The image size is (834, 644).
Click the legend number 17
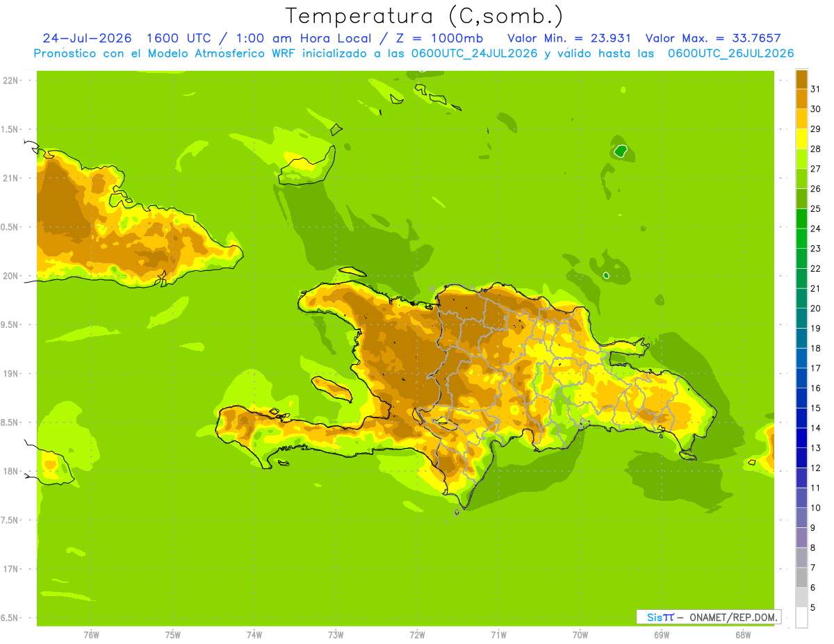[816, 368]
